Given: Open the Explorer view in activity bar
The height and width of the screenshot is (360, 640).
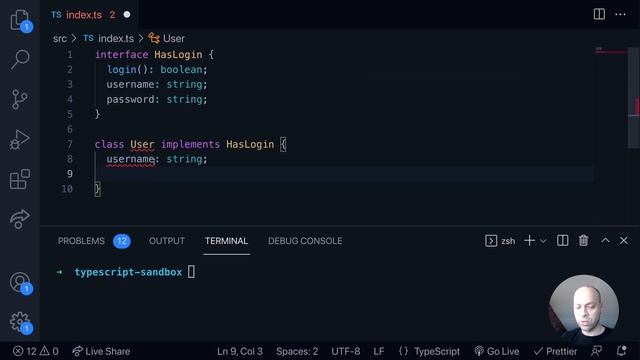Looking at the screenshot, I should click(x=20, y=20).
